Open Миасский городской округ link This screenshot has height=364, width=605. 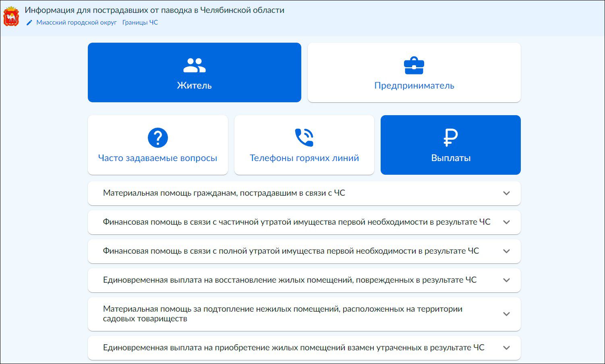click(x=77, y=23)
